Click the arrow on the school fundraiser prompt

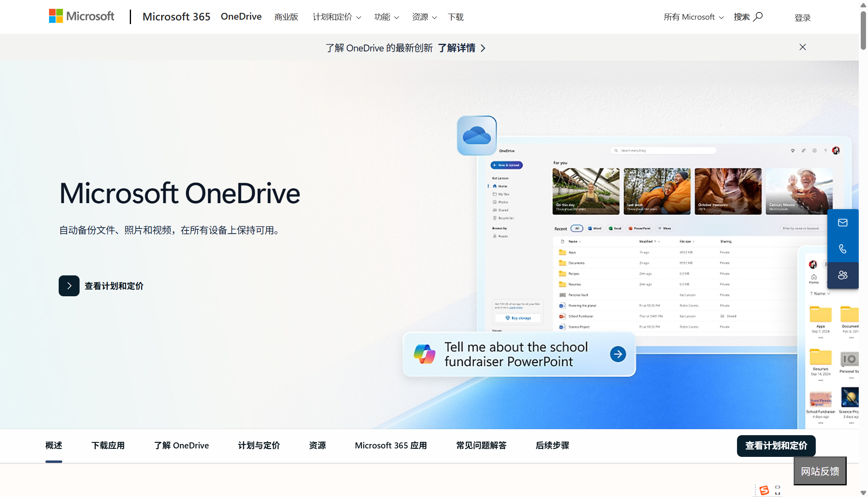click(618, 354)
